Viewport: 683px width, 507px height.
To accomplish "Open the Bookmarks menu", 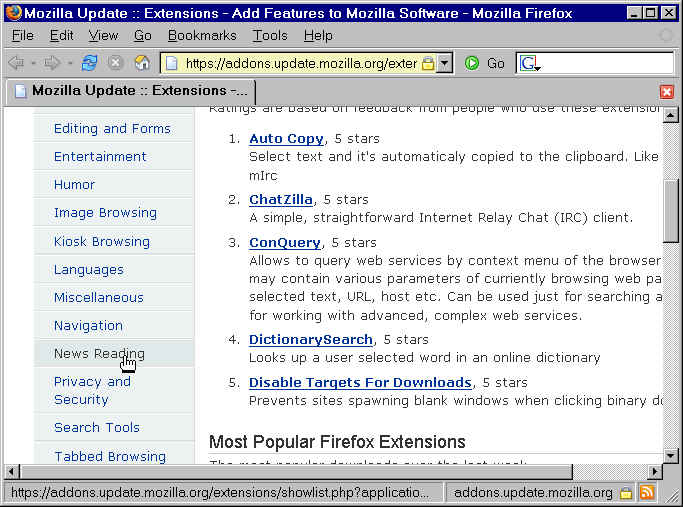I will [202, 36].
